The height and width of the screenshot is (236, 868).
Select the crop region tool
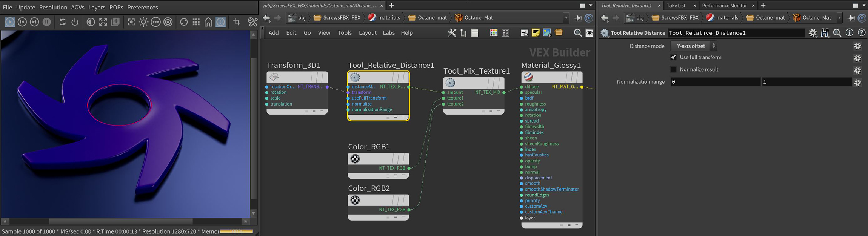pyautogui.click(x=237, y=22)
